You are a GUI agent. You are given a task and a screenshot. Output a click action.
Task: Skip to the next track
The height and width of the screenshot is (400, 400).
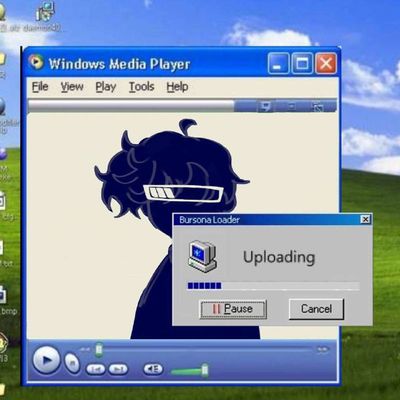(118, 369)
